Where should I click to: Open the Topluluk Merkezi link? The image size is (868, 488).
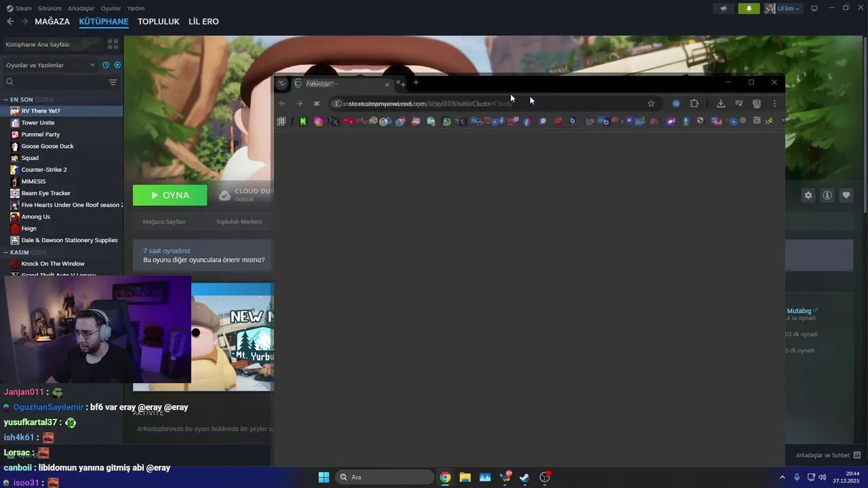pos(239,222)
